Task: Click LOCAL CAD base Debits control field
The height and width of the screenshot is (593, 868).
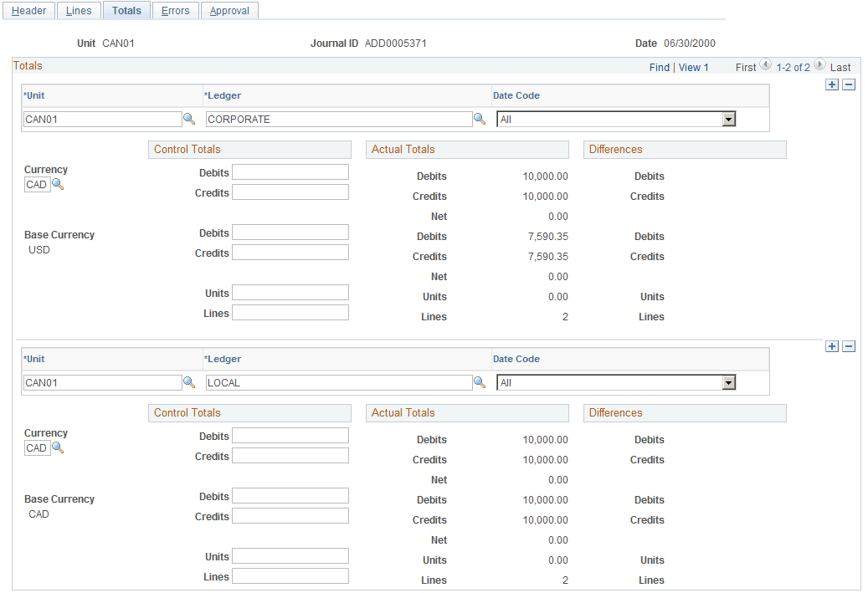Action: [290, 496]
